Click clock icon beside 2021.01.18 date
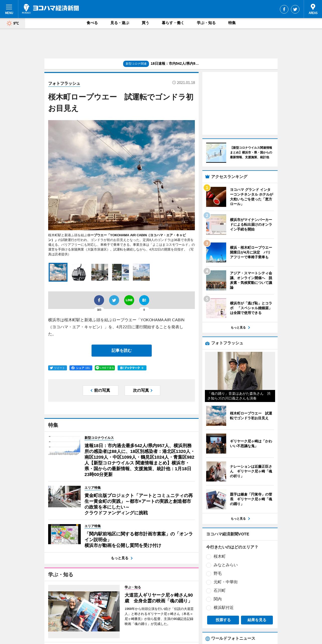The width and height of the screenshot is (322, 644). point(174,83)
